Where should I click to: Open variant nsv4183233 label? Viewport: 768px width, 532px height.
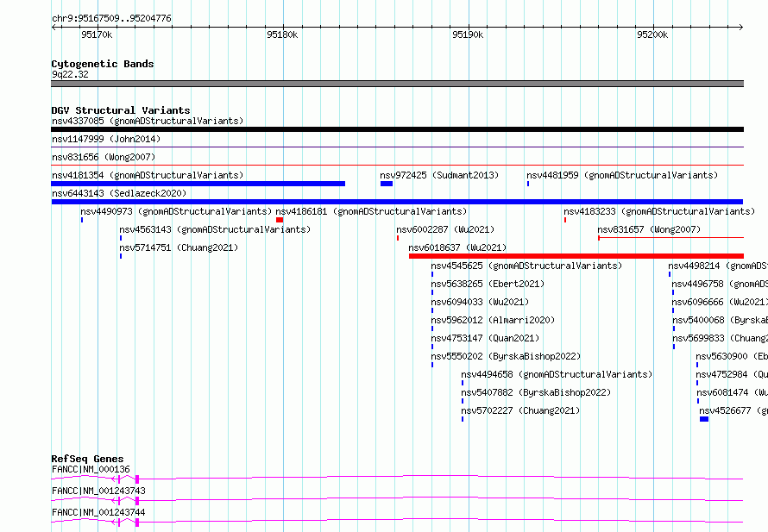[x=659, y=211]
